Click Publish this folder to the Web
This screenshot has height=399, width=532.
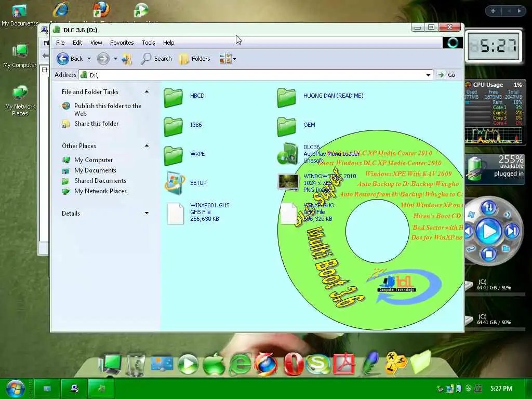point(108,110)
